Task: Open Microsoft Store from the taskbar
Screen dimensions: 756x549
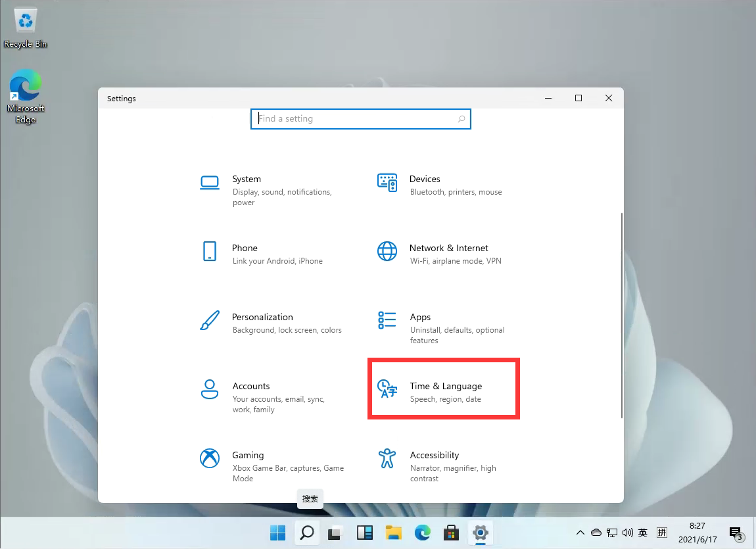Action: click(451, 533)
